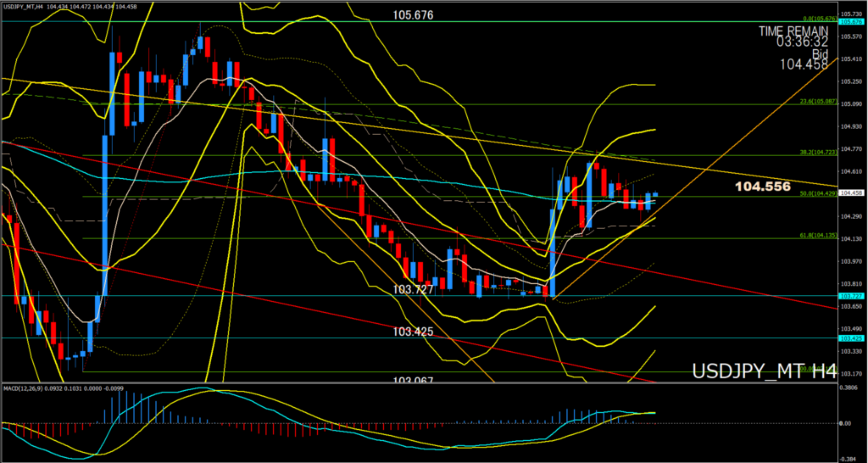Select the 0.00 MACD zero level value
This screenshot has height=463, width=868.
847,424
